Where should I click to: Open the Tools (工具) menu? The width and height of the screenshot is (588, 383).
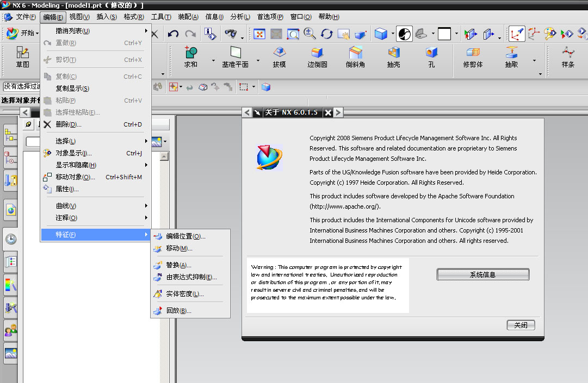pos(161,17)
